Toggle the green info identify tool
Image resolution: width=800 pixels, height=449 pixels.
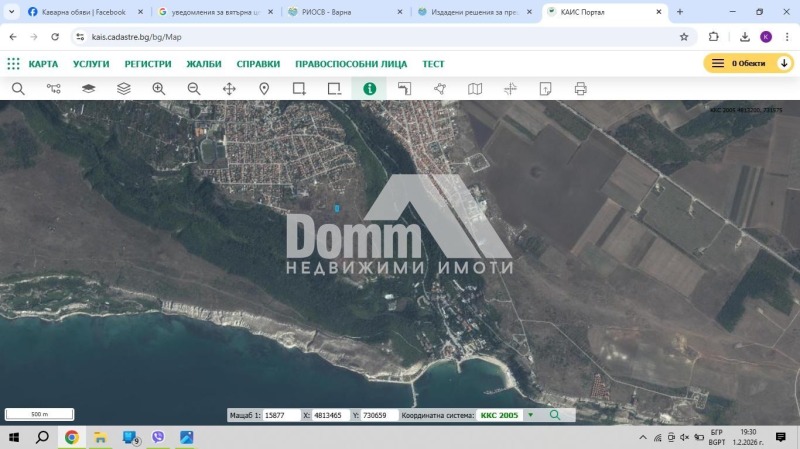(369, 89)
